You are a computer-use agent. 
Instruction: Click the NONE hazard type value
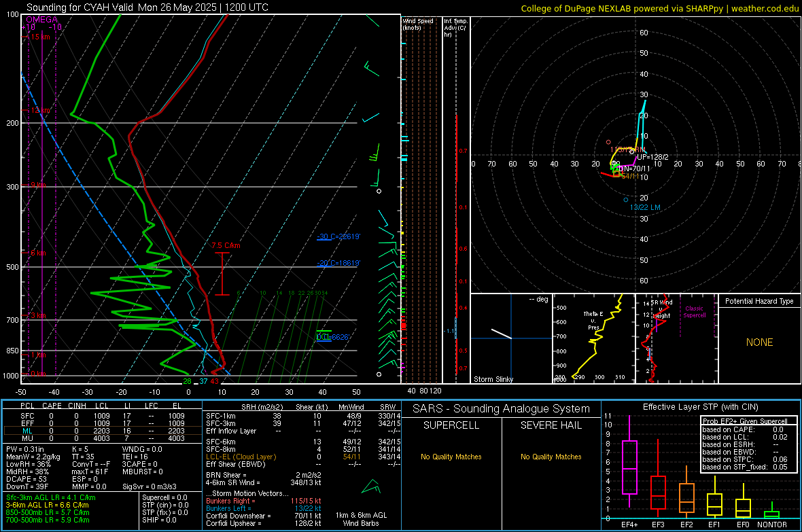point(760,342)
